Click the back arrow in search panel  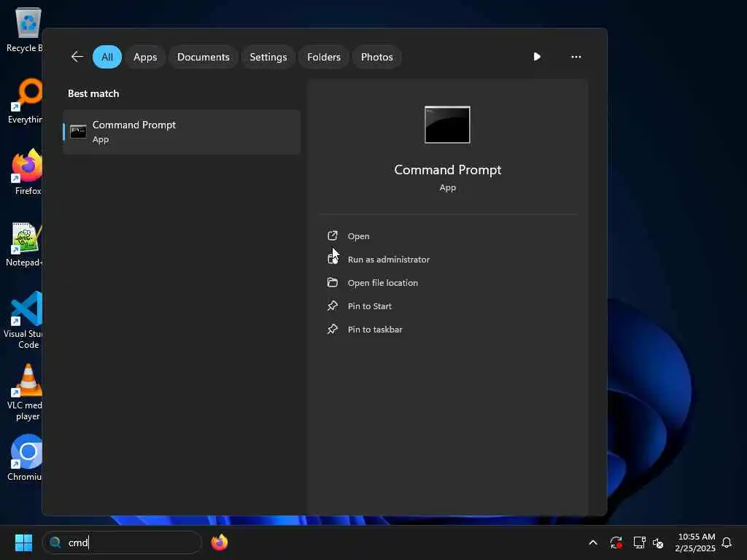point(77,57)
